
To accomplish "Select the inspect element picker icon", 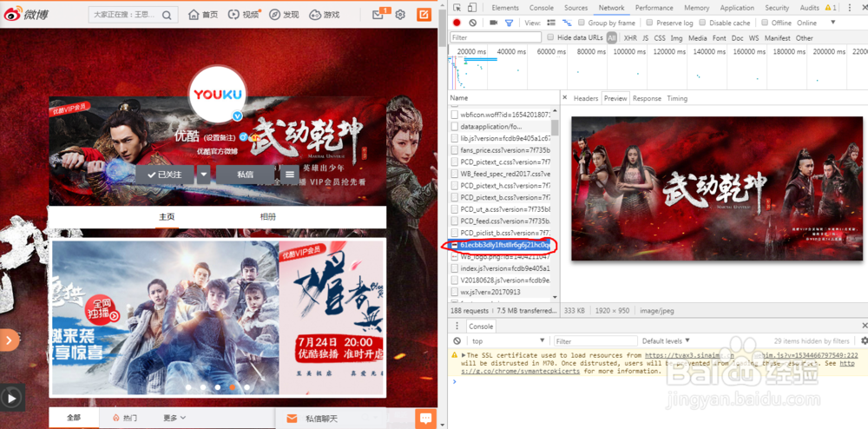I will 457,8.
